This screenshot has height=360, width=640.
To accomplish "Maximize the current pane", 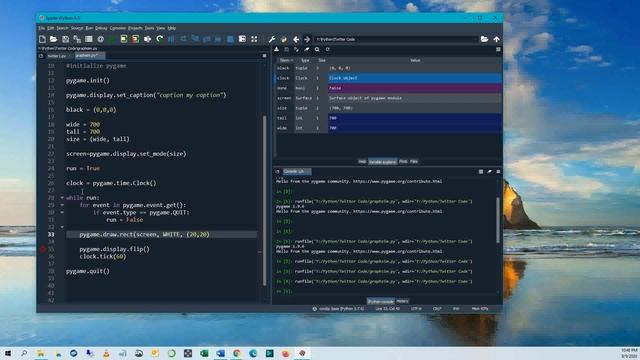I will click(x=242, y=39).
